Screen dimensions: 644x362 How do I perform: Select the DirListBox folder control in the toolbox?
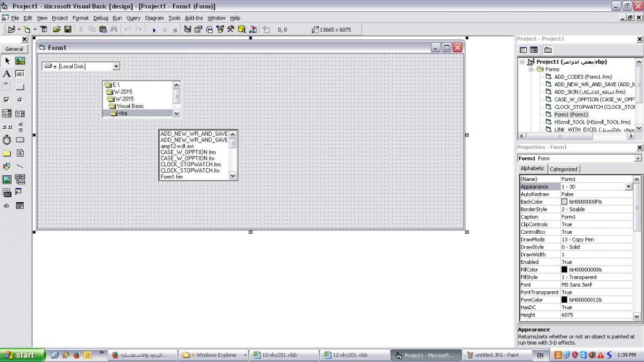click(x=7, y=153)
